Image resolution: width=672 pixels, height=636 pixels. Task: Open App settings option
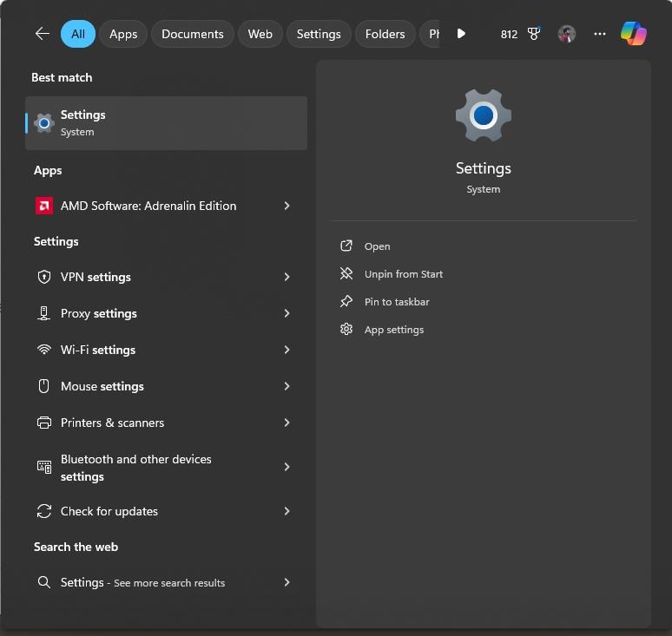pos(394,330)
